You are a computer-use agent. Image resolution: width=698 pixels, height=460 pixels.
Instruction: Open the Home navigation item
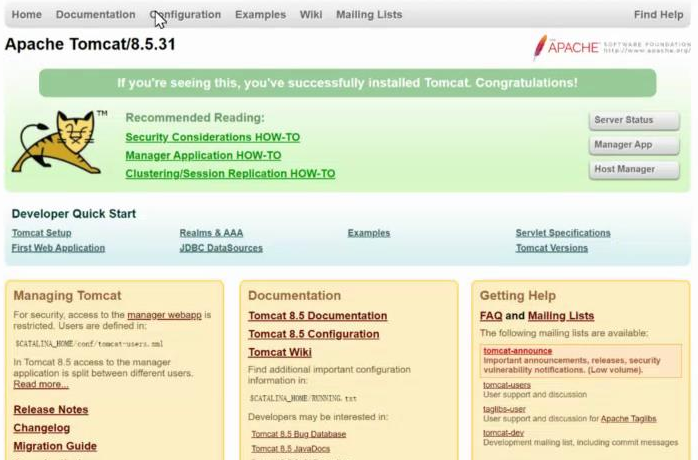(x=27, y=15)
